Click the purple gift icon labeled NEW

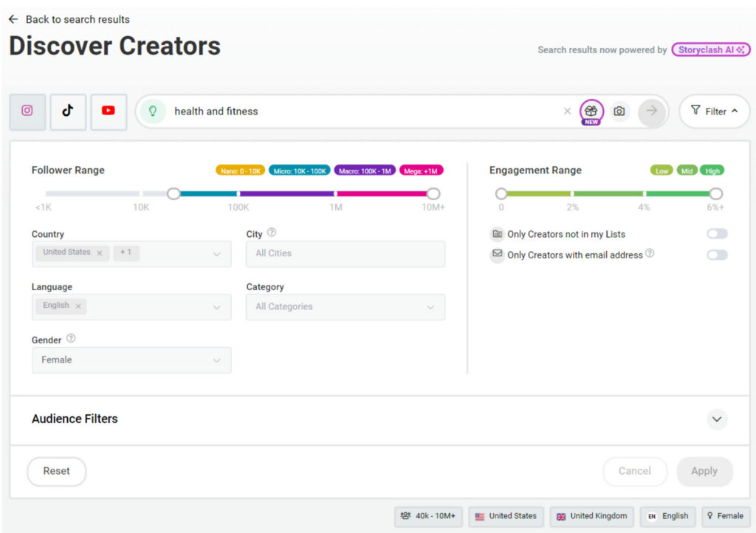tap(591, 109)
